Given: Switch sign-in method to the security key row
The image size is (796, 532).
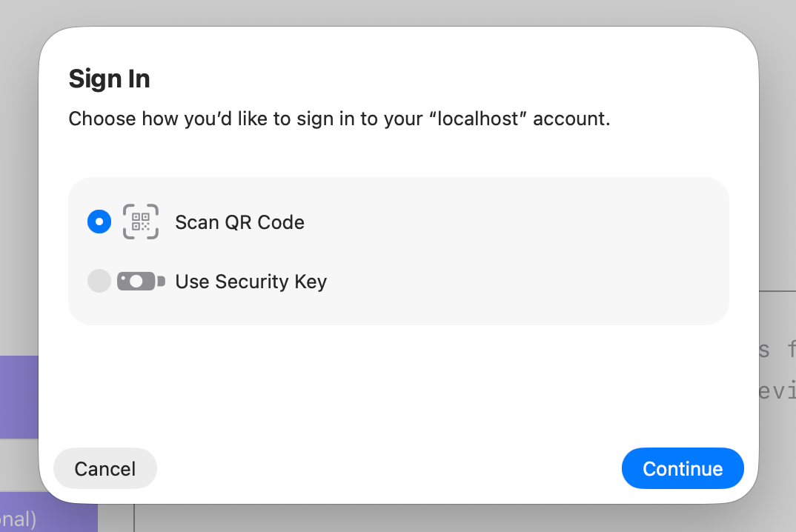Looking at the screenshot, I should click(251, 281).
